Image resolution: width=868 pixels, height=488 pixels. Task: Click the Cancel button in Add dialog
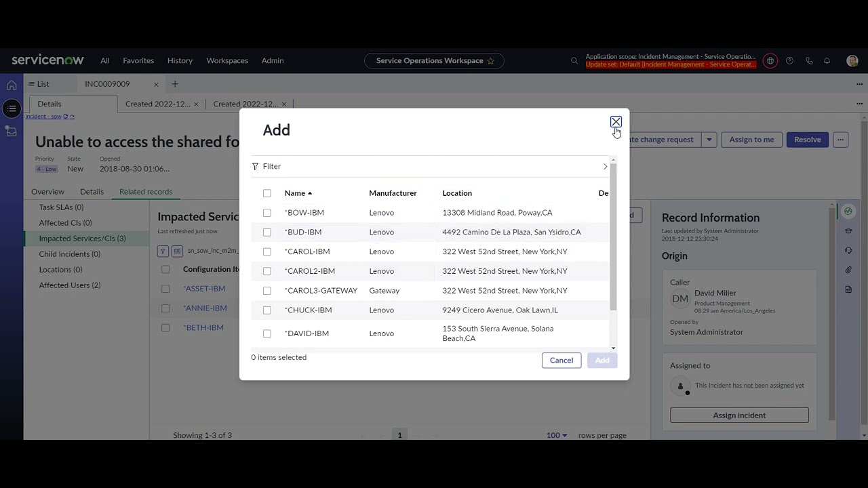[x=561, y=361]
